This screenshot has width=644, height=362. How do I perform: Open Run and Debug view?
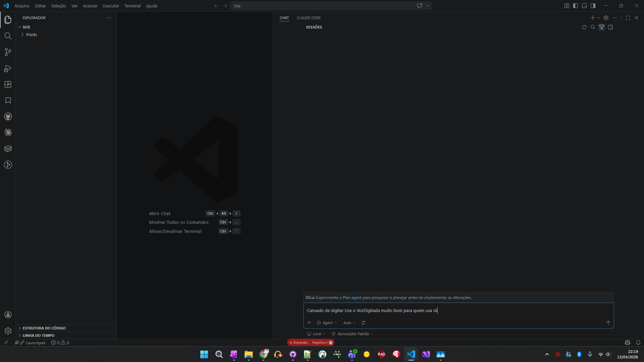pyautogui.click(x=8, y=68)
